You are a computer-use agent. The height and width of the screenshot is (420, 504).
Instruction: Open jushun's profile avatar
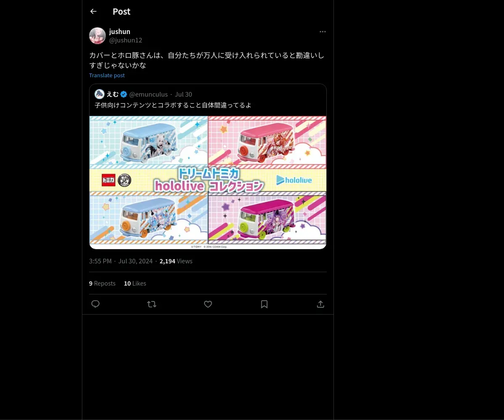pyautogui.click(x=97, y=36)
